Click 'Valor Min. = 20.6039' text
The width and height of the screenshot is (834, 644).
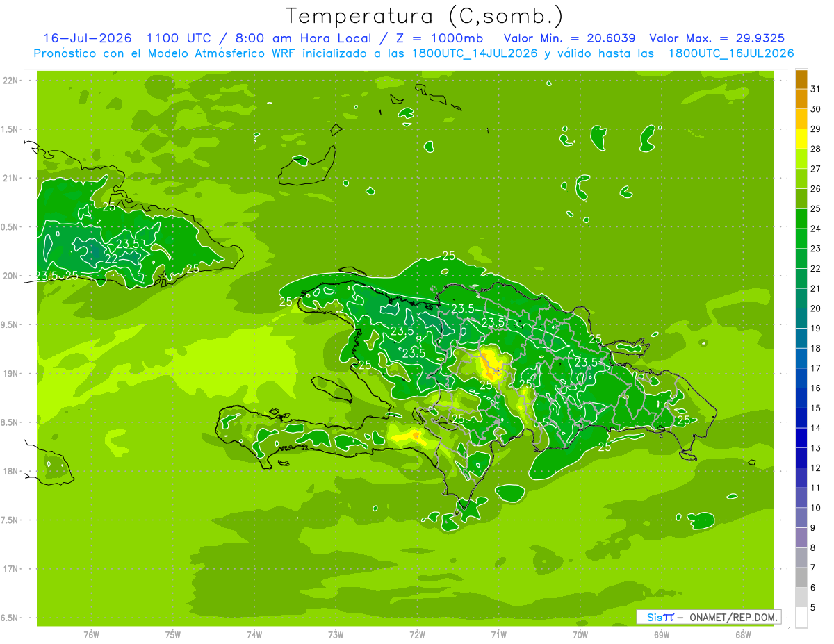click(569, 38)
